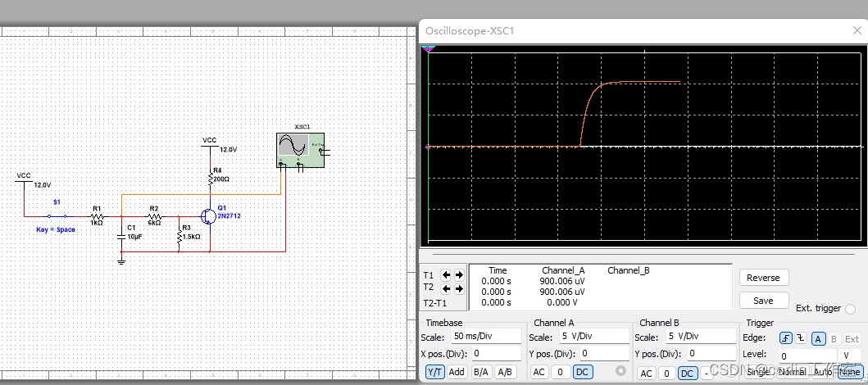Click Timebase X pos.(Div) field

point(496,353)
